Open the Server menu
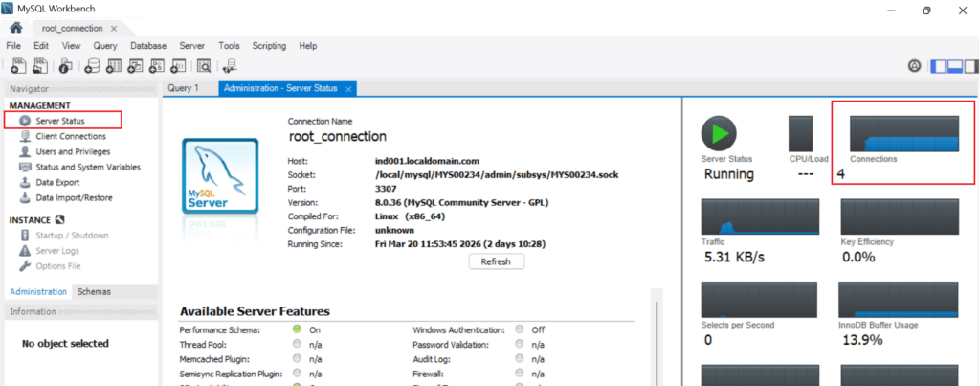The height and width of the screenshot is (386, 980). tap(191, 46)
